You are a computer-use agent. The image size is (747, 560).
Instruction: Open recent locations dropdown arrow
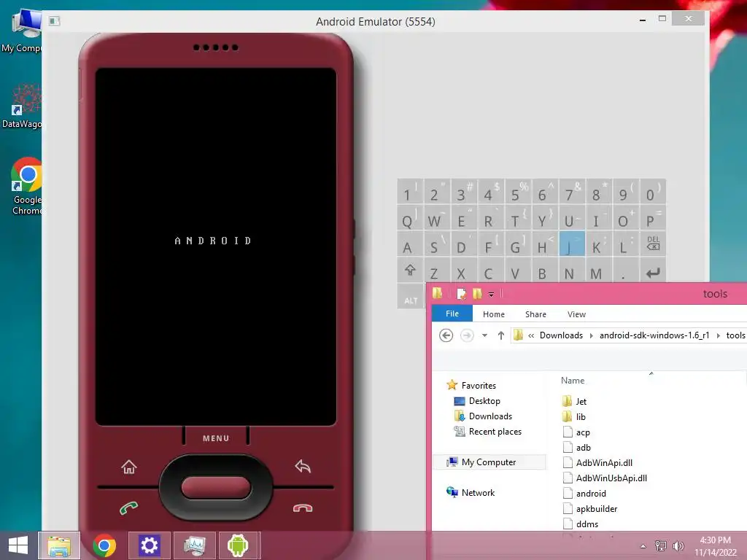click(x=484, y=335)
